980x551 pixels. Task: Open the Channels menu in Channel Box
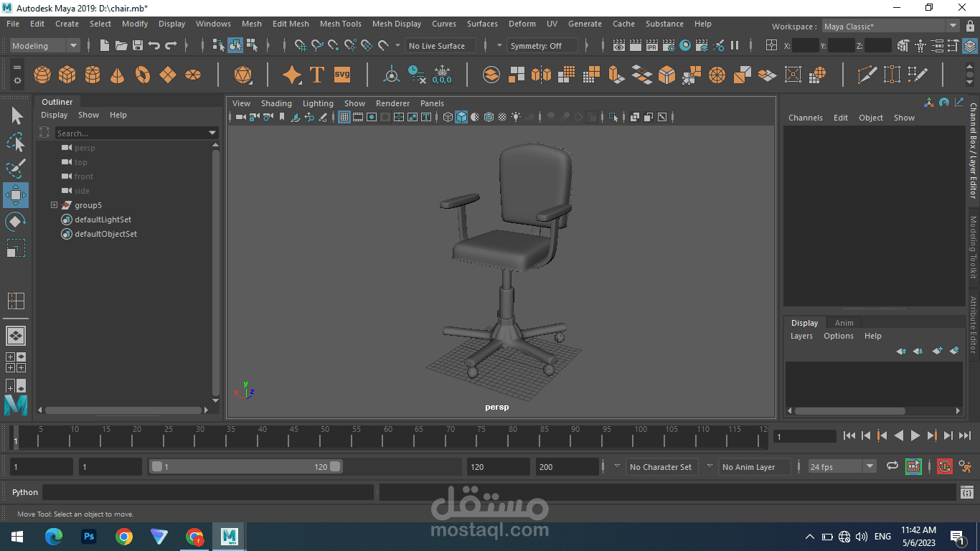[805, 118]
